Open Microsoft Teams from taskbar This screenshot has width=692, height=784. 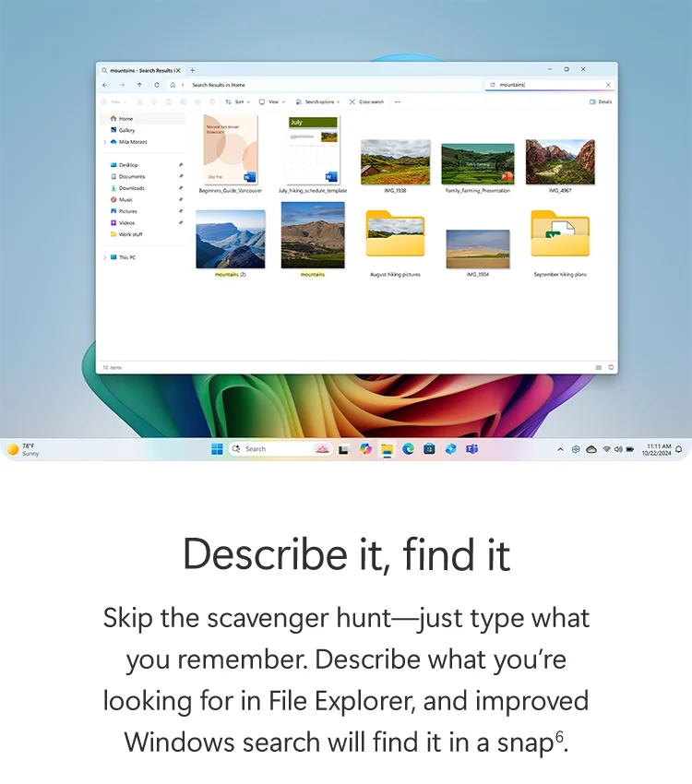tap(471, 449)
